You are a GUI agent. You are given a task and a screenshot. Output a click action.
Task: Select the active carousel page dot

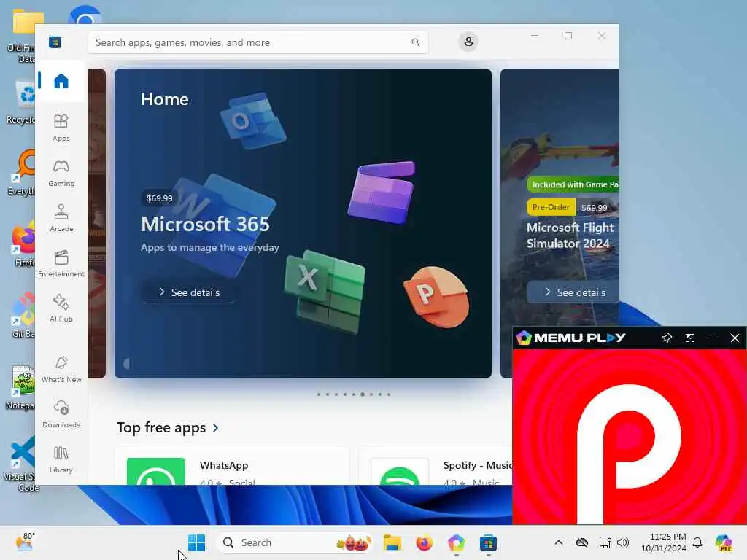pyautogui.click(x=362, y=394)
